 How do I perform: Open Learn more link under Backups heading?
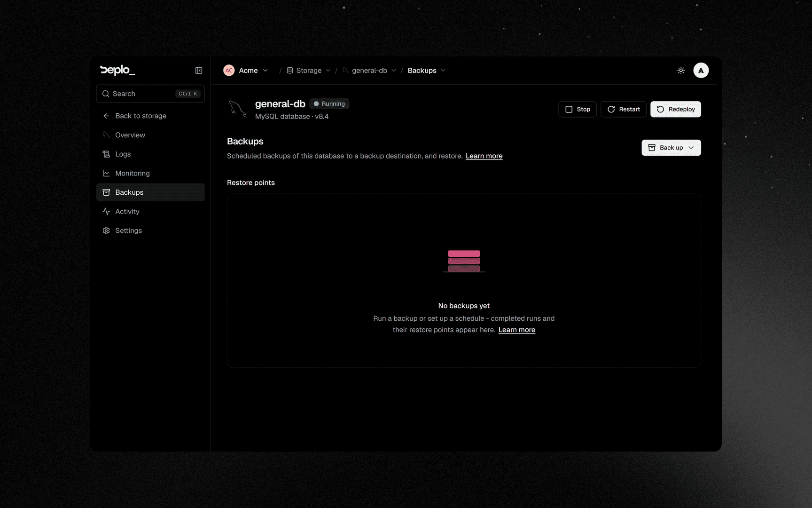tap(484, 156)
